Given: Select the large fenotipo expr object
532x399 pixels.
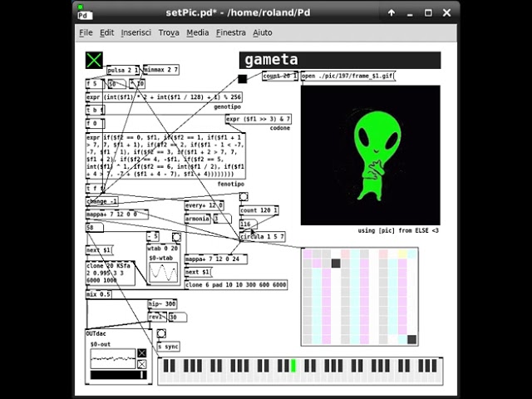Looking at the screenshot, I should point(165,156).
